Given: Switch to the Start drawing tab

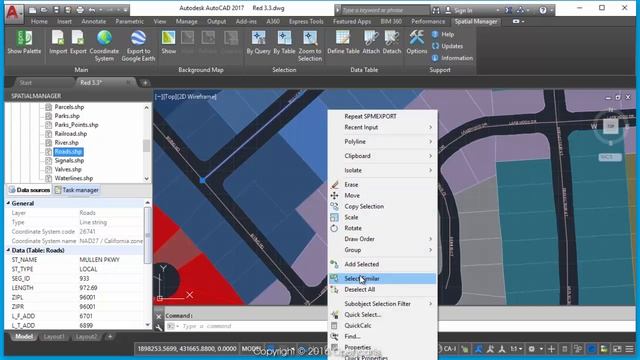Looking at the screenshot, I should pos(25,83).
